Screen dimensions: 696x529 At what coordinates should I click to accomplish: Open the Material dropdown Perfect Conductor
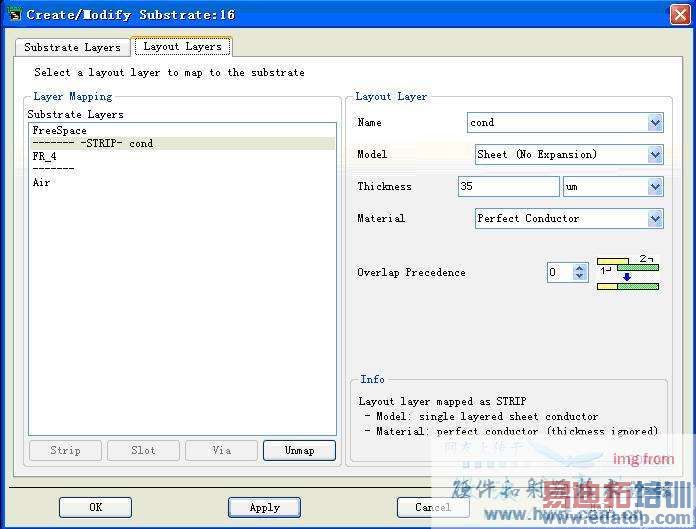[569, 219]
